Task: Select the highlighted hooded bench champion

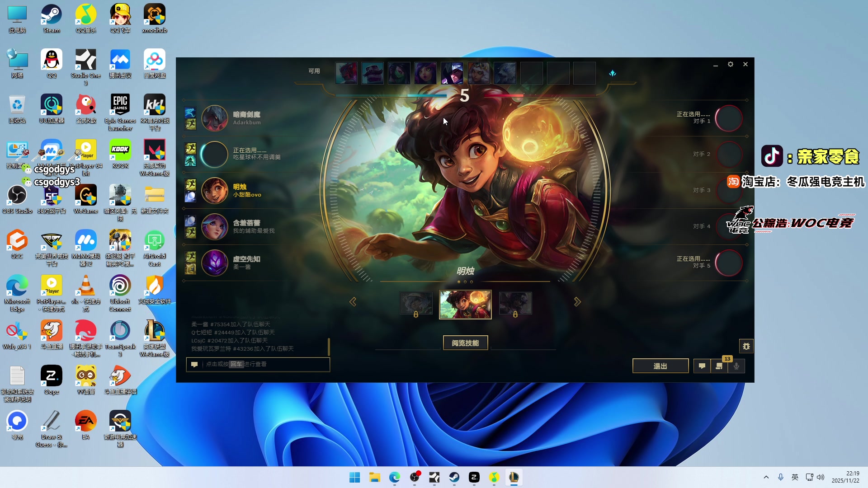Action: tap(452, 73)
